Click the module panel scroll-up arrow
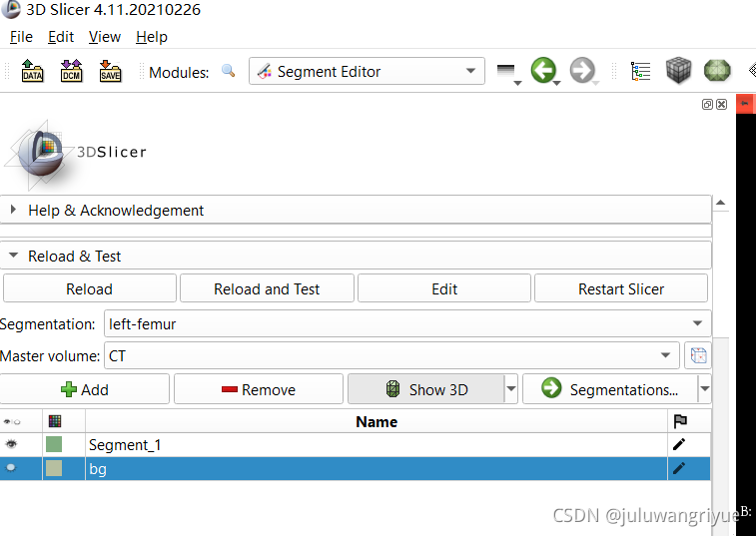 (720, 203)
